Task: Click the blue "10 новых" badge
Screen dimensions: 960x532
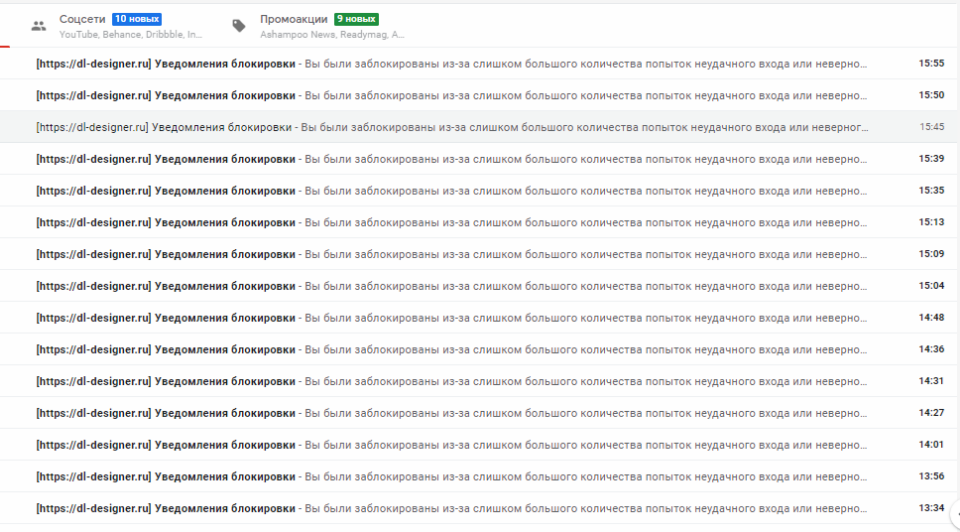Action: pos(136,19)
